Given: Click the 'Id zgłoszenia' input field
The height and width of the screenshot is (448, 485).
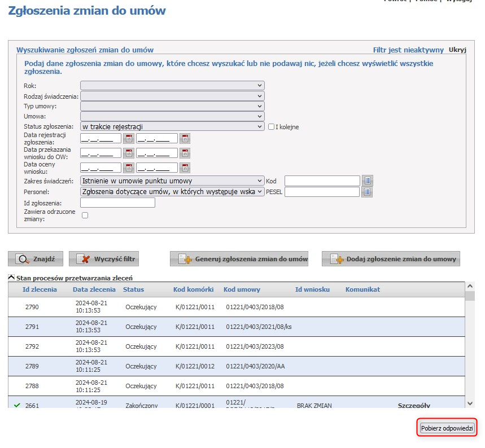Looking at the screenshot, I should (x=117, y=203).
